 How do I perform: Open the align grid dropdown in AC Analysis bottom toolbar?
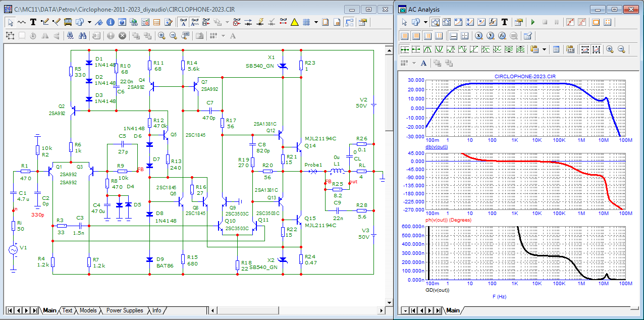click(414, 64)
